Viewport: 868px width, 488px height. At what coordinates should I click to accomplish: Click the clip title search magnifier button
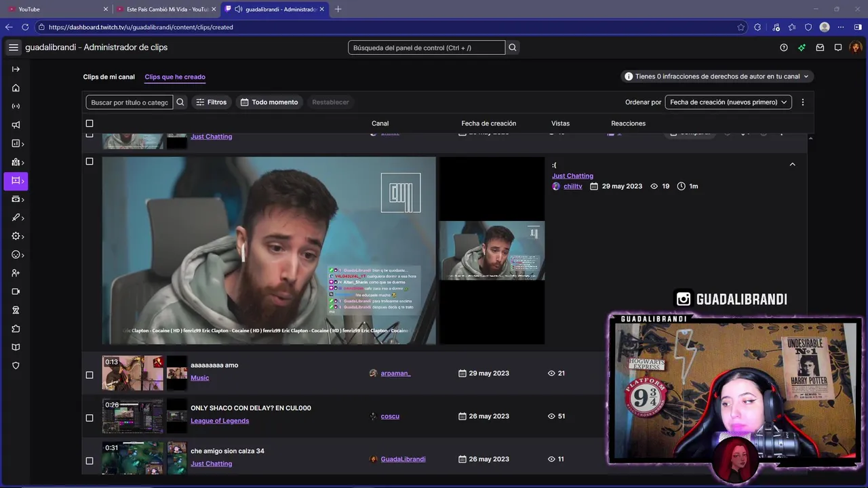(180, 102)
